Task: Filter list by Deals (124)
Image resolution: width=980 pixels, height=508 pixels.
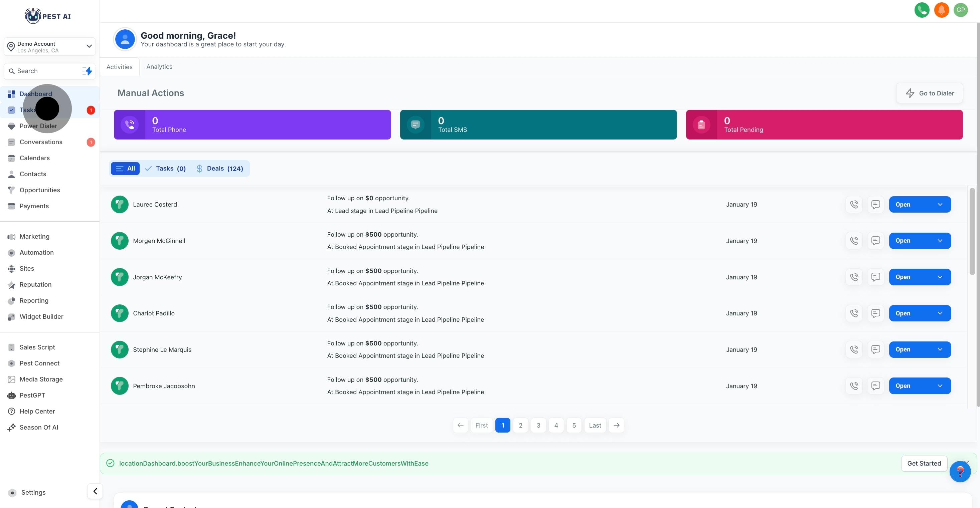Action: 219,169
